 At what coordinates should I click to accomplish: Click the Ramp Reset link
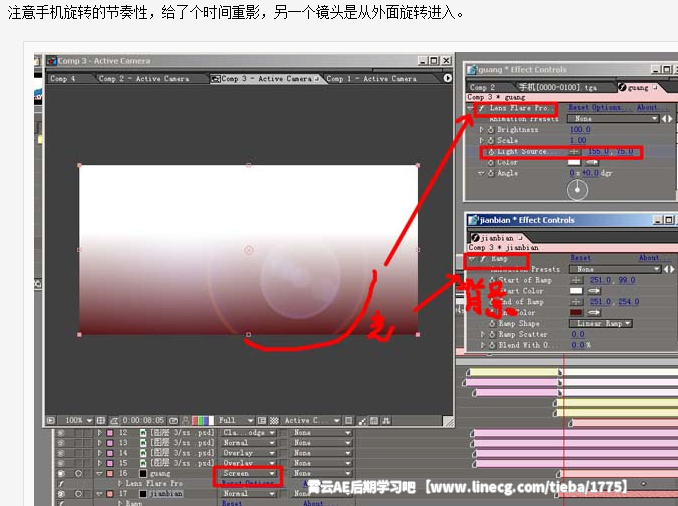tap(580, 258)
